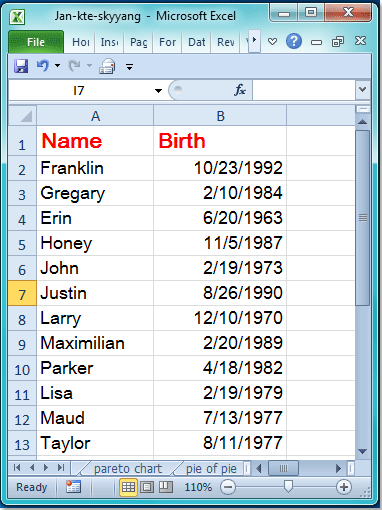
Task: Open the Customize Quick Access Toolbar dropdown
Action: [130, 67]
